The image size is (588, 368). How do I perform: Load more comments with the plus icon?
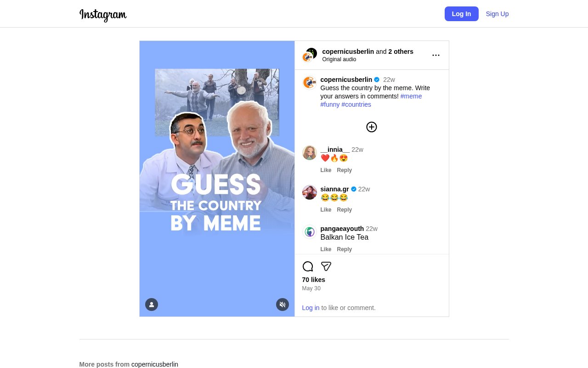coord(371,127)
